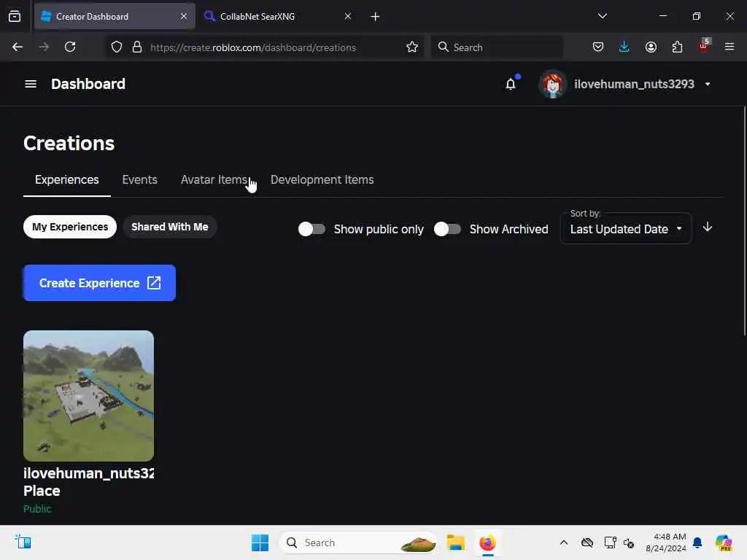
Task: Toggle Show Archived switch
Action: 447,229
